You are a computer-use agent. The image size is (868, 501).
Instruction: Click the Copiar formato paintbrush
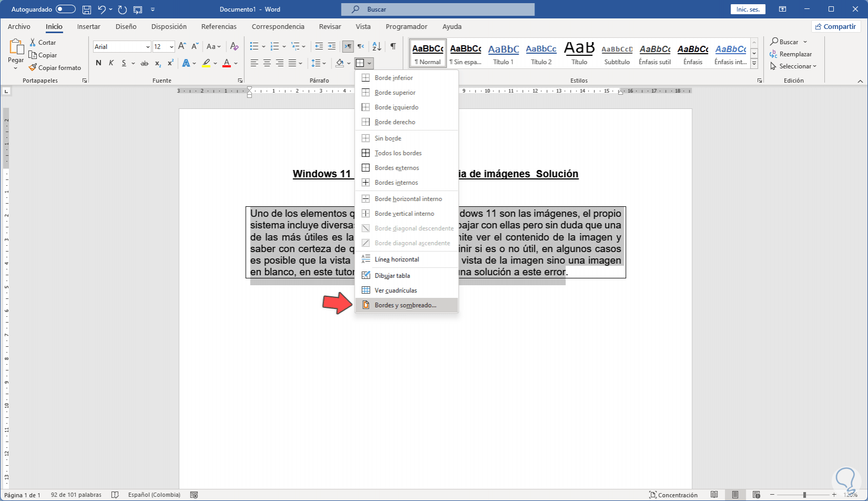click(x=55, y=67)
